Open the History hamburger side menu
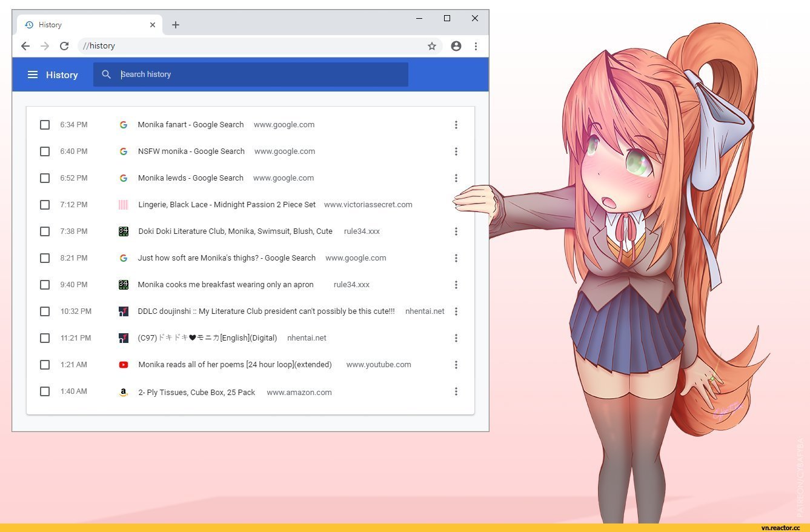Screen dimensions: 810x532 click(33, 75)
